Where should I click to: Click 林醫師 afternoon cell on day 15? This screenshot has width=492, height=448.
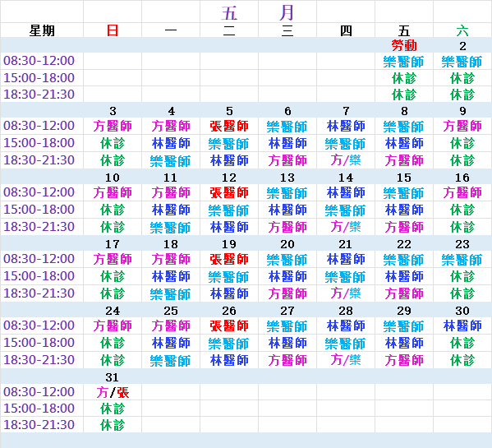[x=404, y=210]
